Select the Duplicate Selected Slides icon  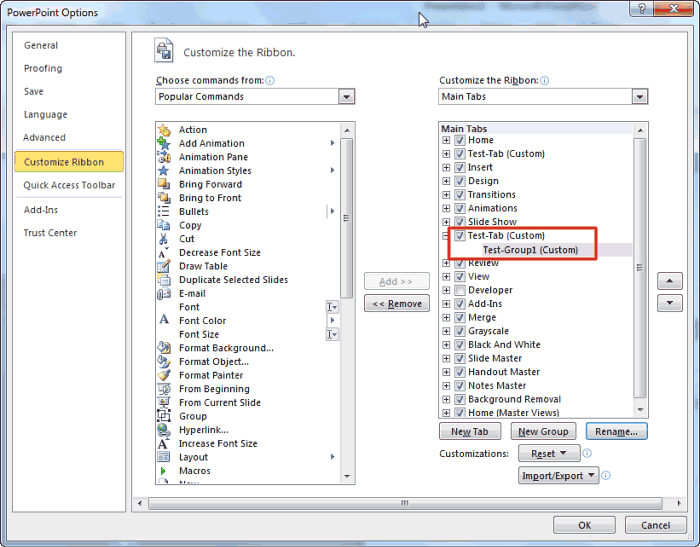164,280
